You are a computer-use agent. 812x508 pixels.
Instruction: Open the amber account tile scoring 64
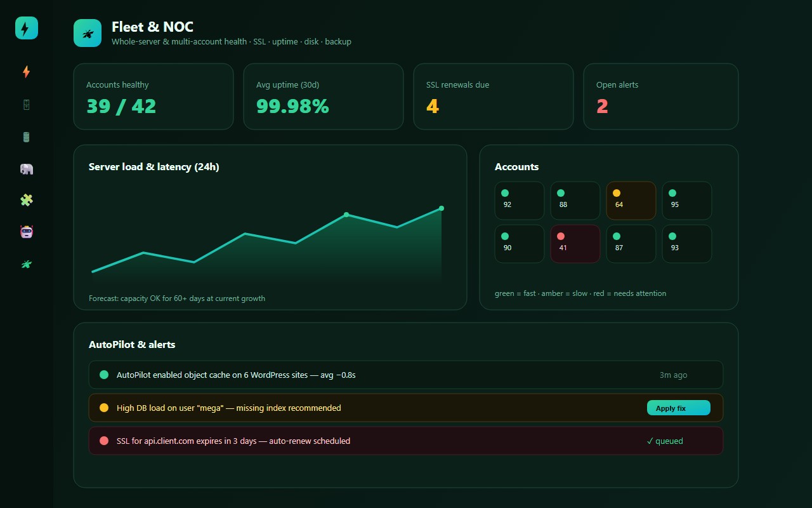click(x=631, y=201)
